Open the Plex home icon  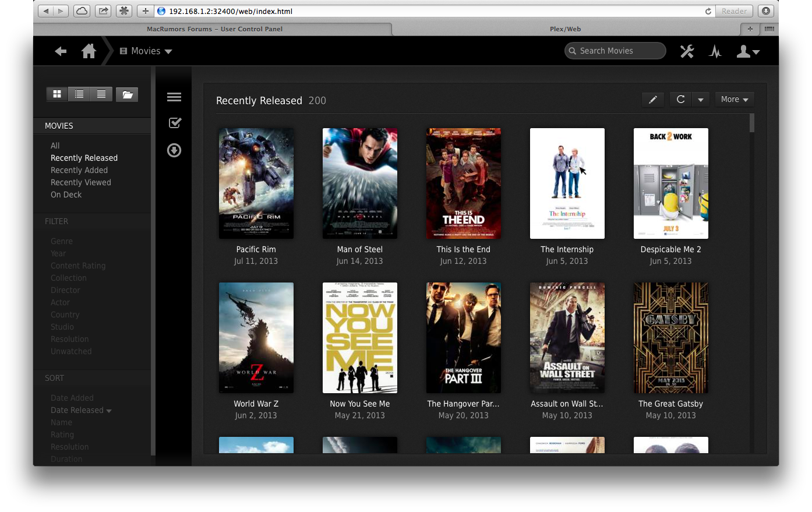coord(89,51)
